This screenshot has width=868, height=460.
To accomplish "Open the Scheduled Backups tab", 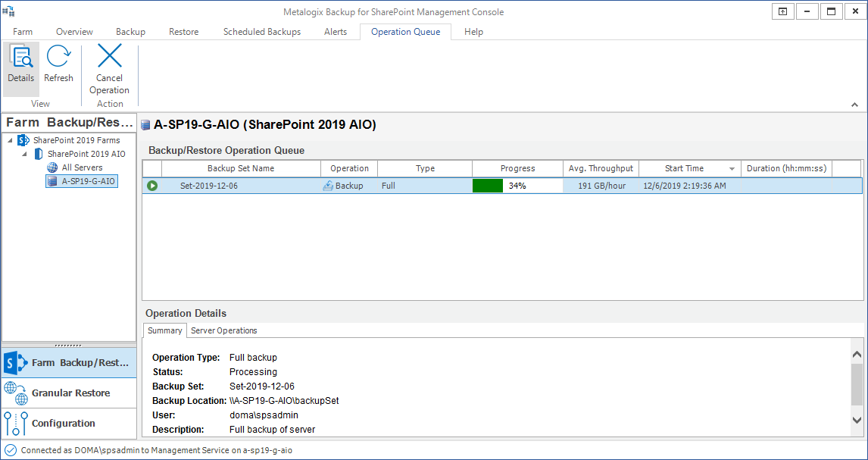I will (x=261, y=32).
